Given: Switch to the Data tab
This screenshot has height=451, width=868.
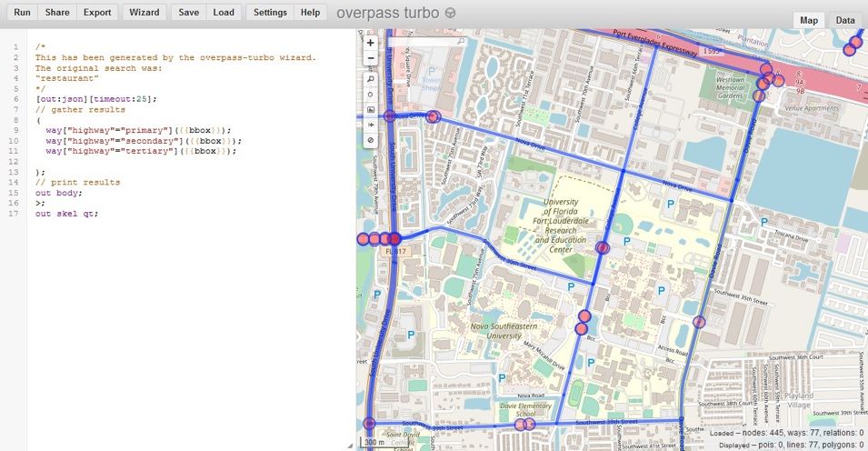Looking at the screenshot, I should coord(845,20).
